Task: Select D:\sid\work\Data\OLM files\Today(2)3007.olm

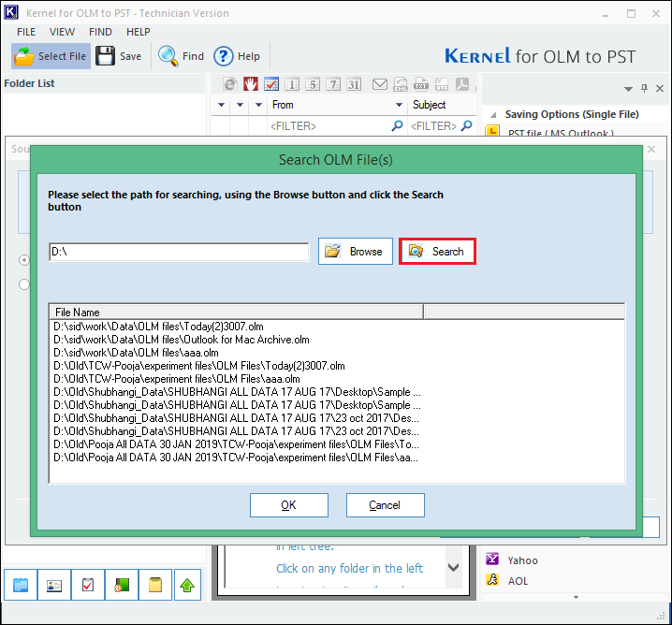Action: coord(158,327)
